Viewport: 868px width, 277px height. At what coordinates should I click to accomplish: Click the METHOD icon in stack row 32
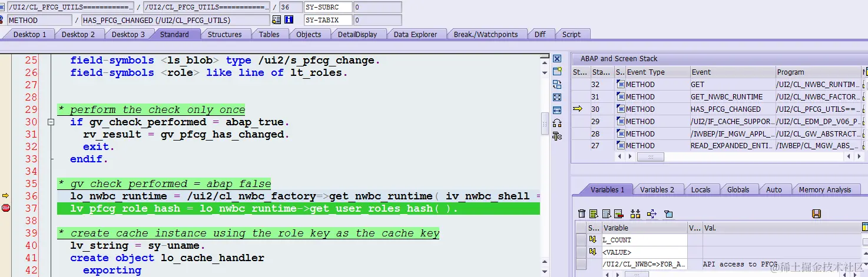tap(621, 84)
